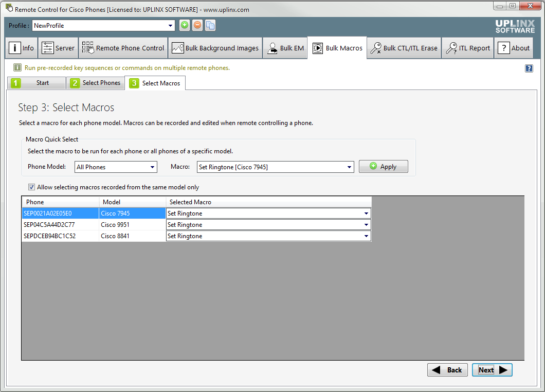Click the green add profile icon
This screenshot has height=392, width=545.
pos(185,25)
